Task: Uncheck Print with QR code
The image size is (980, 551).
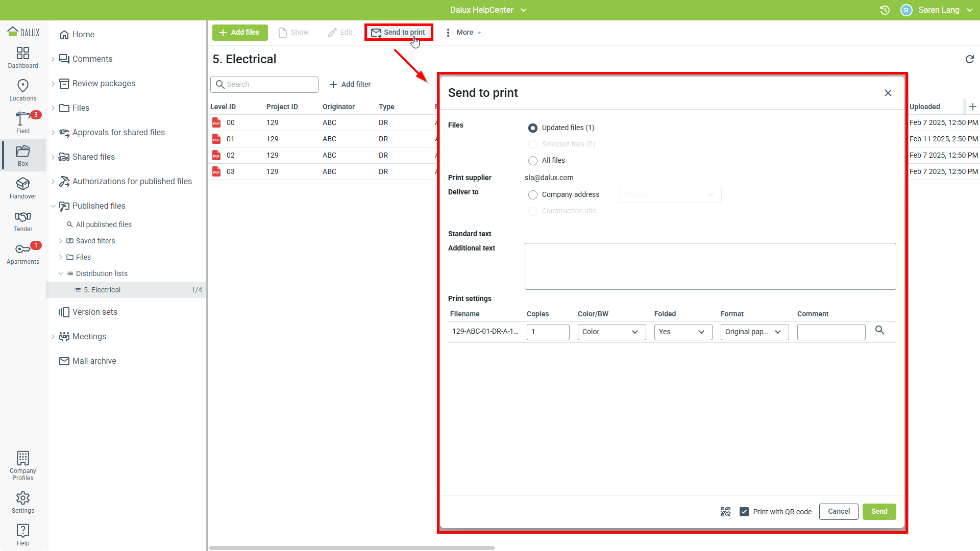Action: pyautogui.click(x=744, y=512)
